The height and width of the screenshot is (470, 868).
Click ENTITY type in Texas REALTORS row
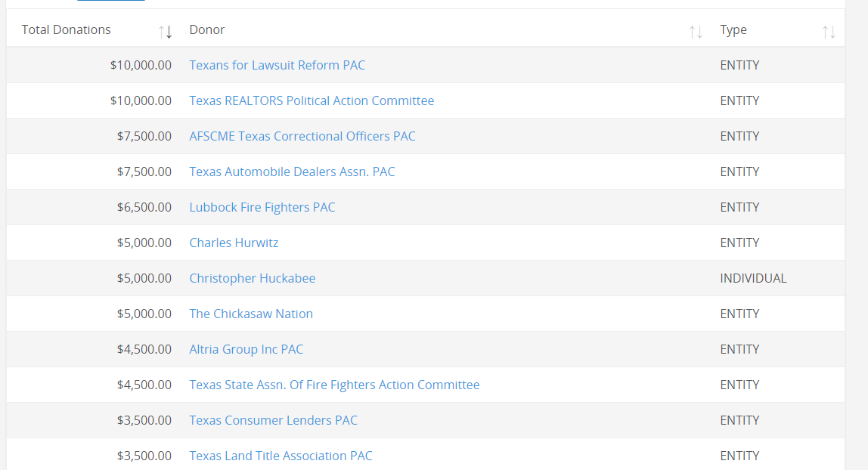739,100
